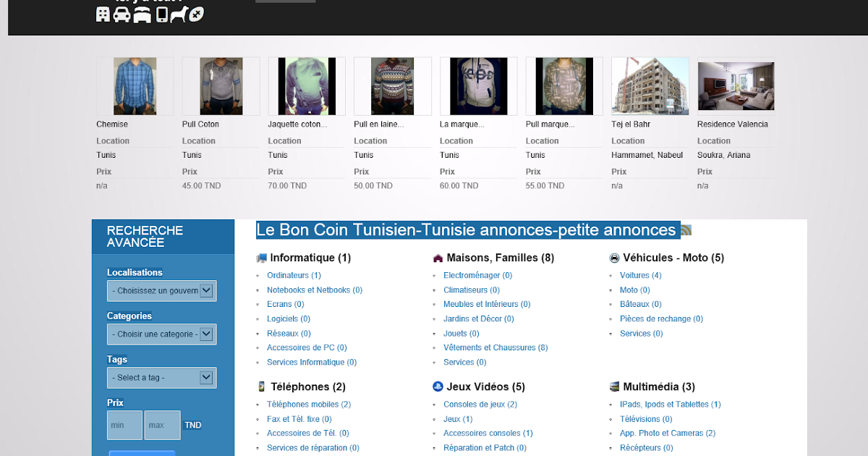Open the Ordinateurs (1) link

294,275
